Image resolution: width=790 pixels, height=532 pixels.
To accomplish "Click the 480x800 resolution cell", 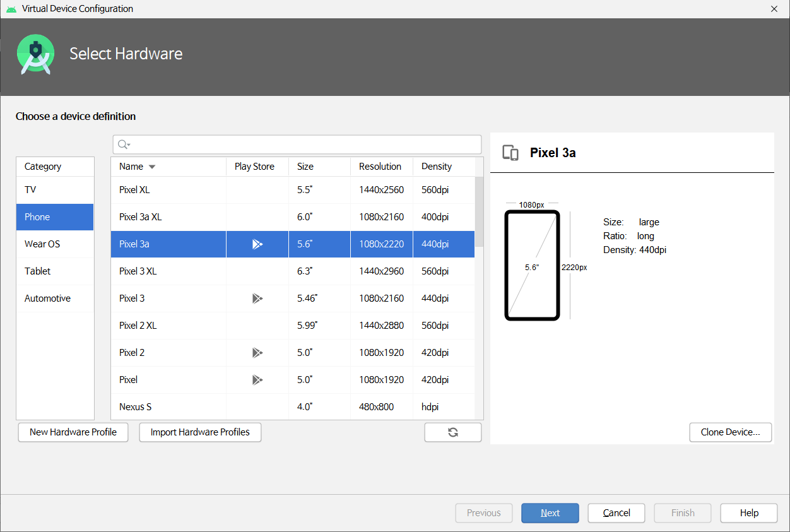I will [382, 407].
